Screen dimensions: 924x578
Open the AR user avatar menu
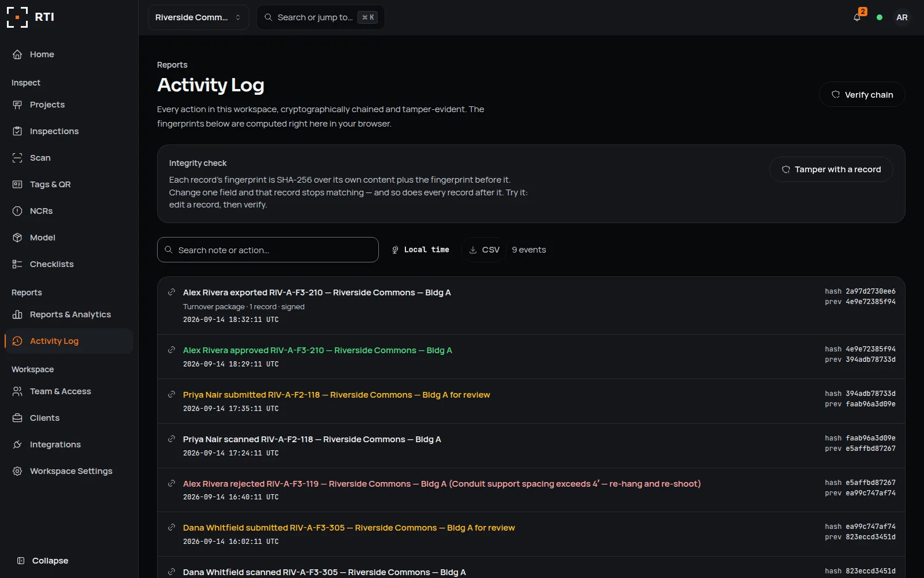click(901, 17)
